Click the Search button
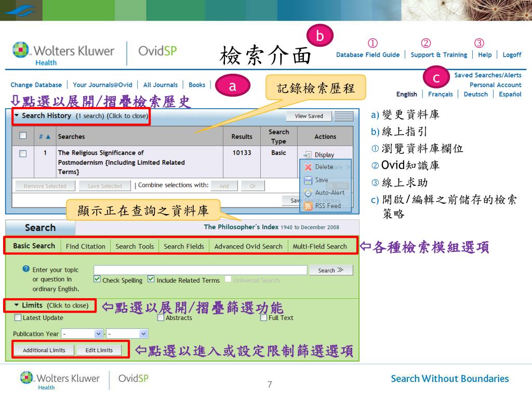This screenshot has height=399, width=532. click(331, 270)
